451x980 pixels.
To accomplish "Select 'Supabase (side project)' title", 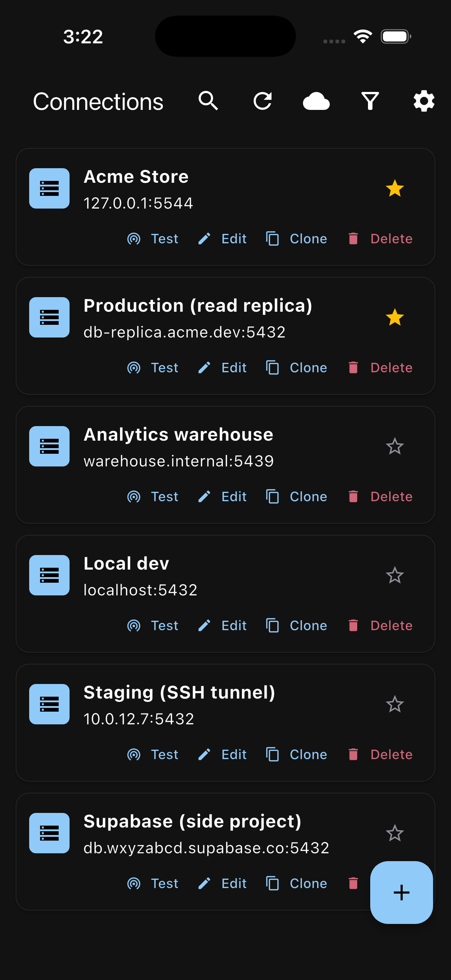I will coord(193,822).
